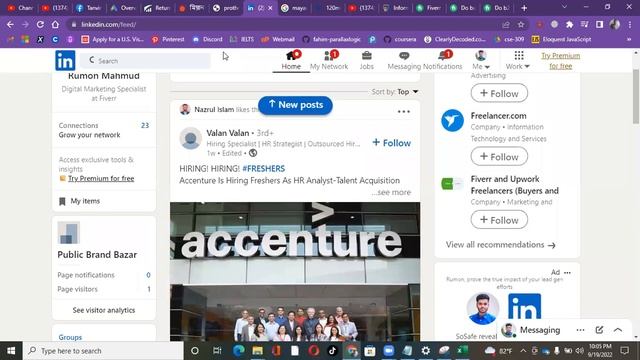The width and height of the screenshot is (640, 360).
Task: Open Excel from the taskbar
Action: pyautogui.click(x=462, y=351)
